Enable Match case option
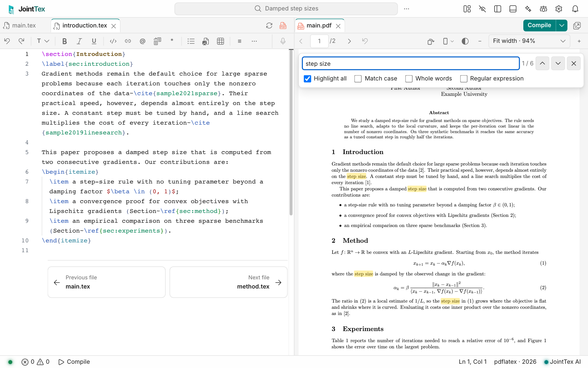 point(358,79)
